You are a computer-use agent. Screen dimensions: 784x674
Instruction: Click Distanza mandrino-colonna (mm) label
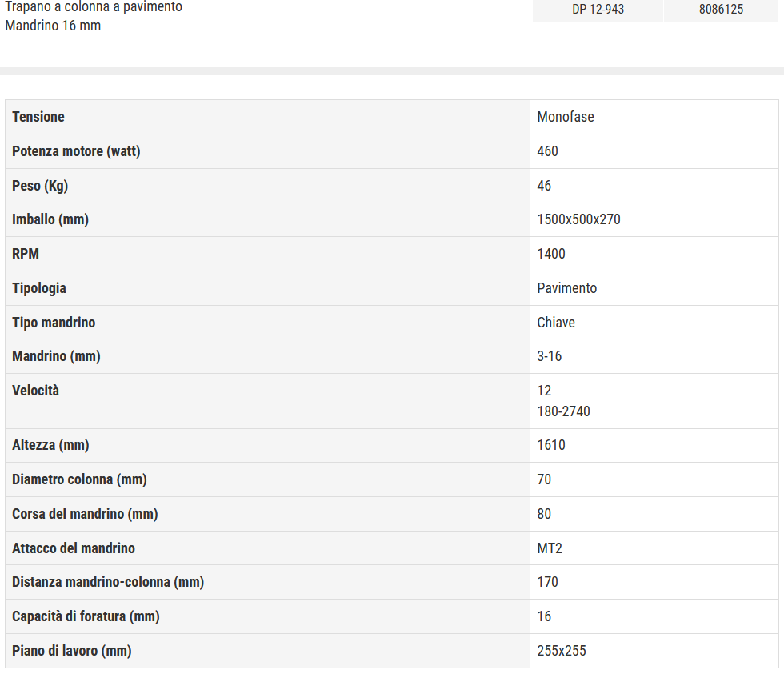tap(108, 583)
